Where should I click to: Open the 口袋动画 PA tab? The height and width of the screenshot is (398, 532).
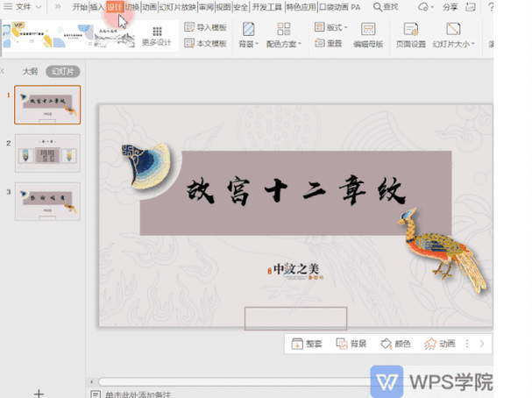340,7
